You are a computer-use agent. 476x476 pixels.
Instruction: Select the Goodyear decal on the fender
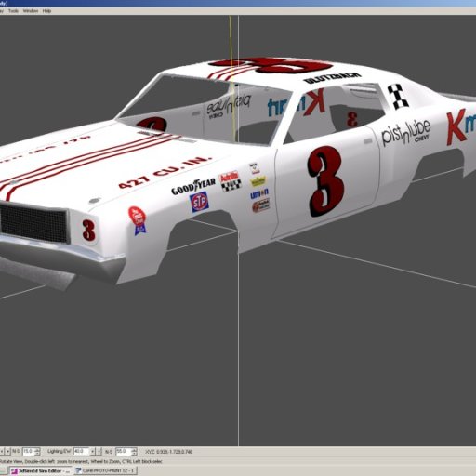[193, 186]
